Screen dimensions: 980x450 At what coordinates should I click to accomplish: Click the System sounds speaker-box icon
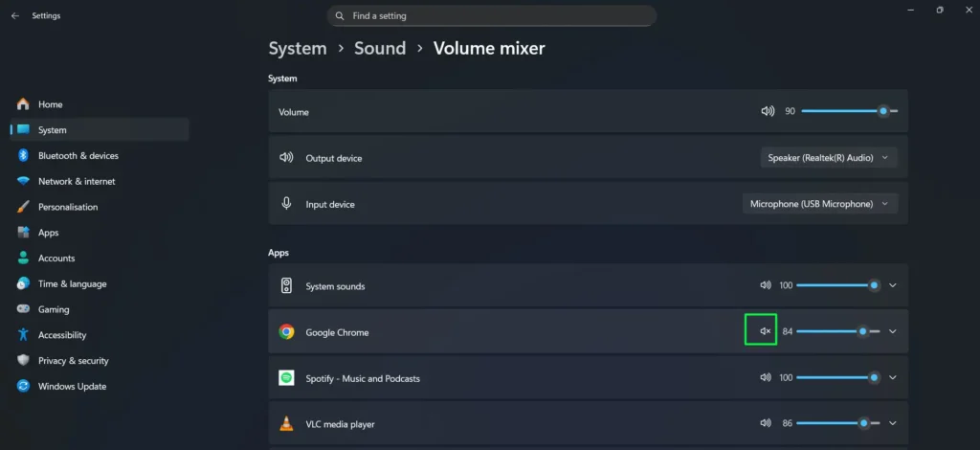pos(286,286)
